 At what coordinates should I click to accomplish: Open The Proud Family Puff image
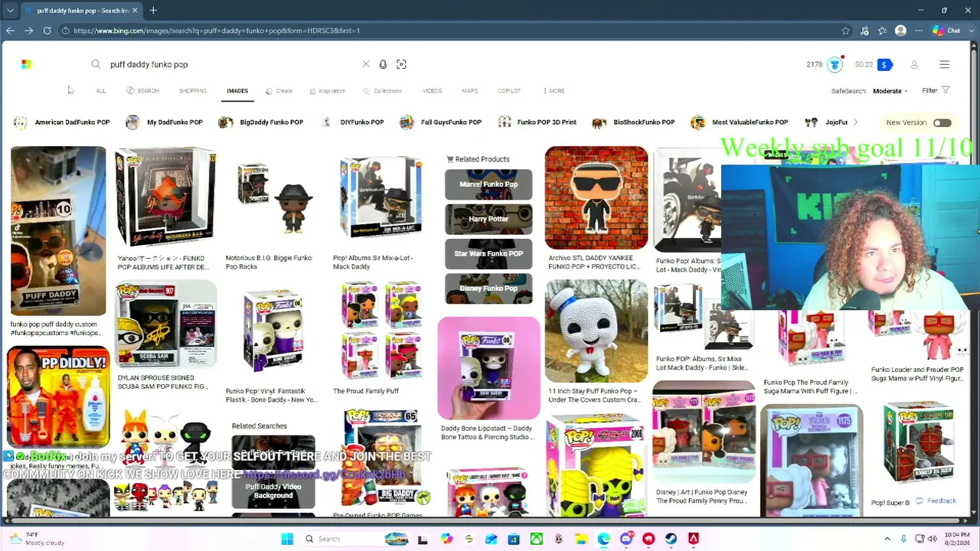click(x=381, y=331)
